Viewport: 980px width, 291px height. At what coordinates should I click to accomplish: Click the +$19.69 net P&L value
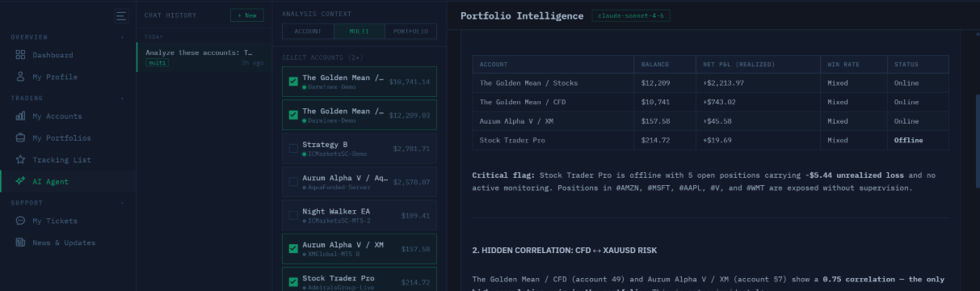pyautogui.click(x=717, y=140)
